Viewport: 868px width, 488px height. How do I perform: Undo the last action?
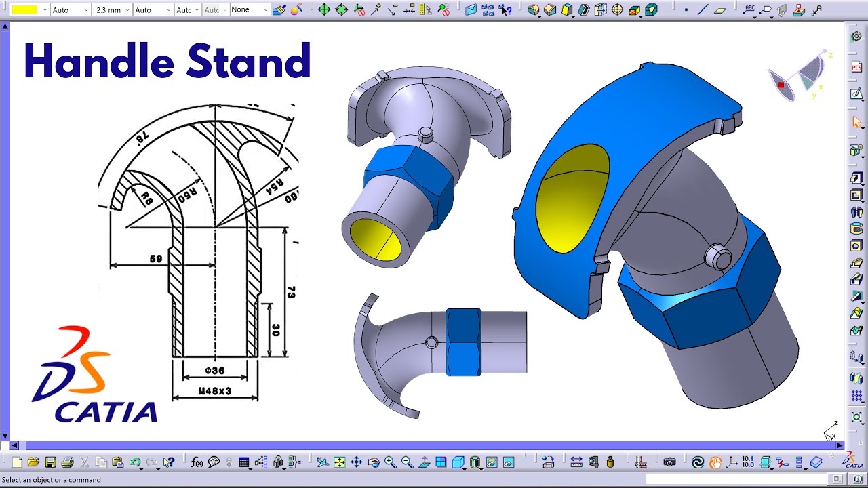[134, 462]
